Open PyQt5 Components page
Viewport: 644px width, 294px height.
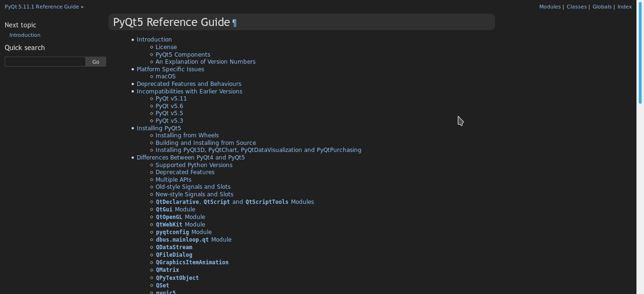183,54
